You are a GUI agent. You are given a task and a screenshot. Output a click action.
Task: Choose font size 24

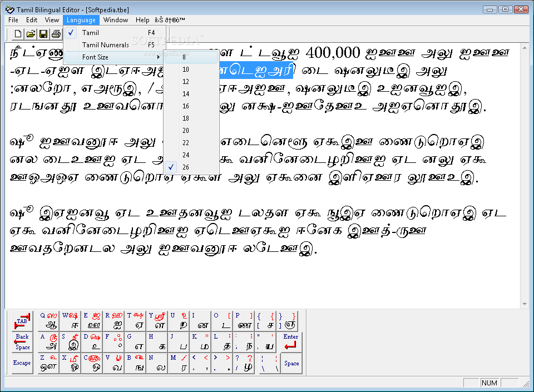click(191, 155)
